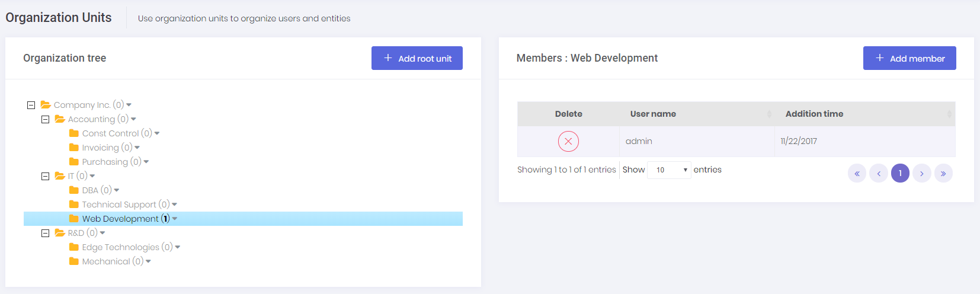The height and width of the screenshot is (294, 980).
Task: Click the Add root unit button
Action: tap(417, 58)
